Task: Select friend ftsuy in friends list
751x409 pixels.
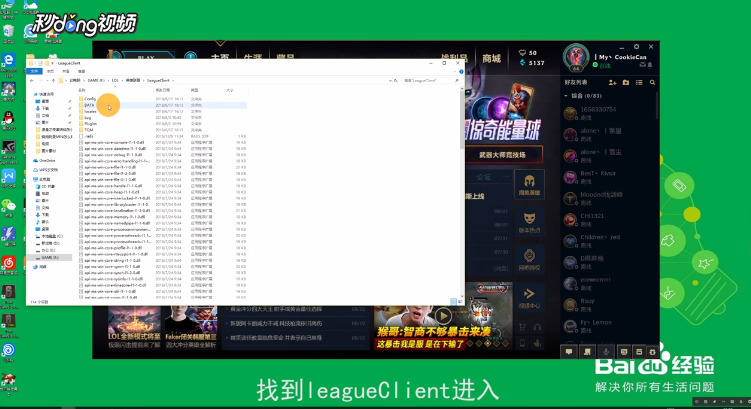Action: click(609, 305)
